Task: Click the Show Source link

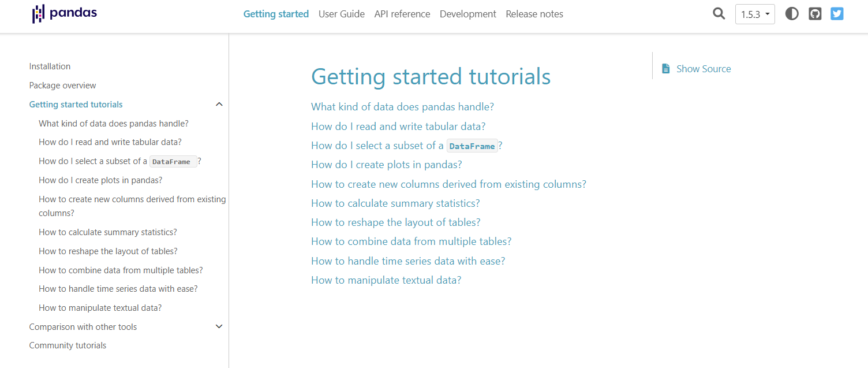Action: [x=704, y=69]
